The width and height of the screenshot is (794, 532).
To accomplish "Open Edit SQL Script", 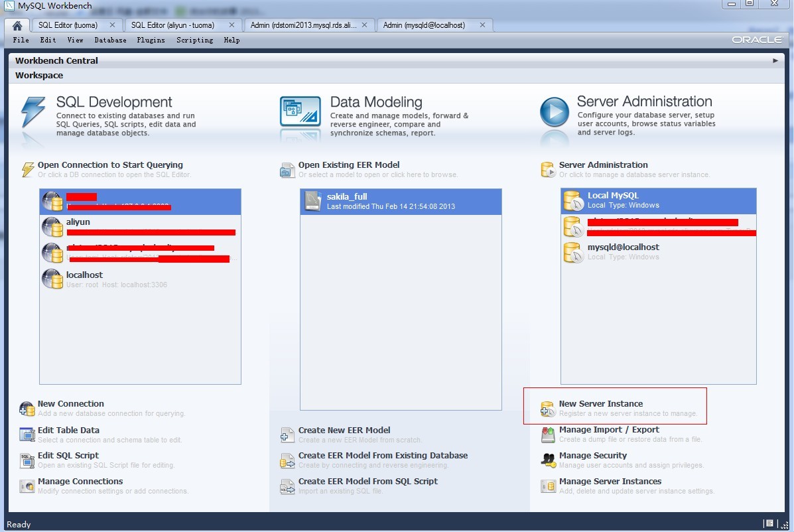I will coord(68,456).
